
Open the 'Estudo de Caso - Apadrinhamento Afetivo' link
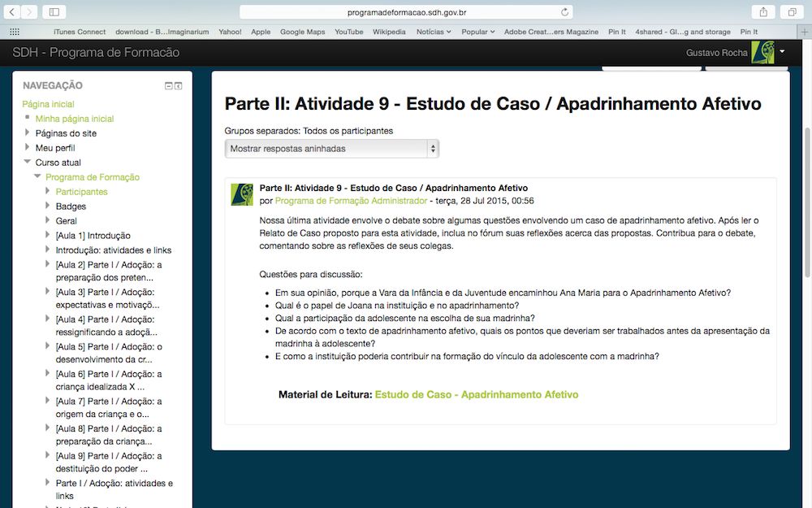[x=477, y=394]
